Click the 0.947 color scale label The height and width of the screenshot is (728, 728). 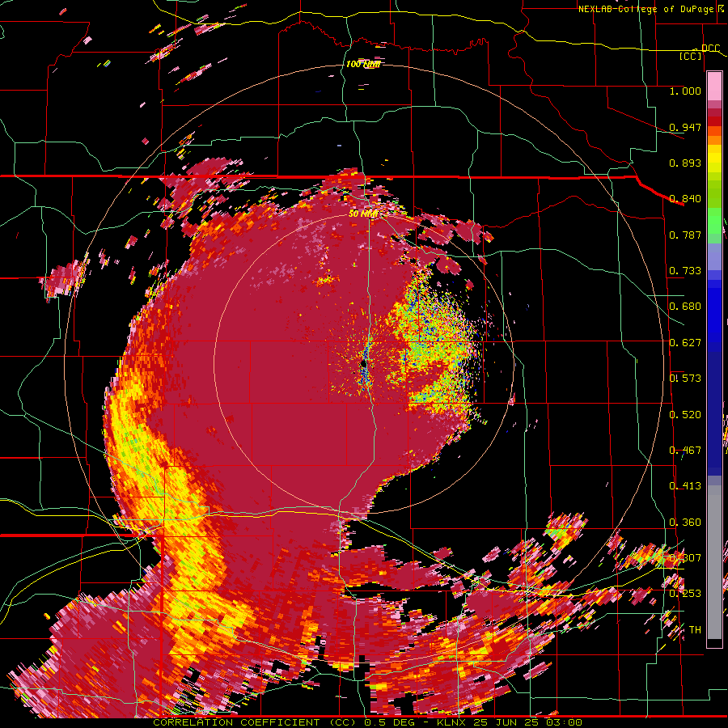685,127
